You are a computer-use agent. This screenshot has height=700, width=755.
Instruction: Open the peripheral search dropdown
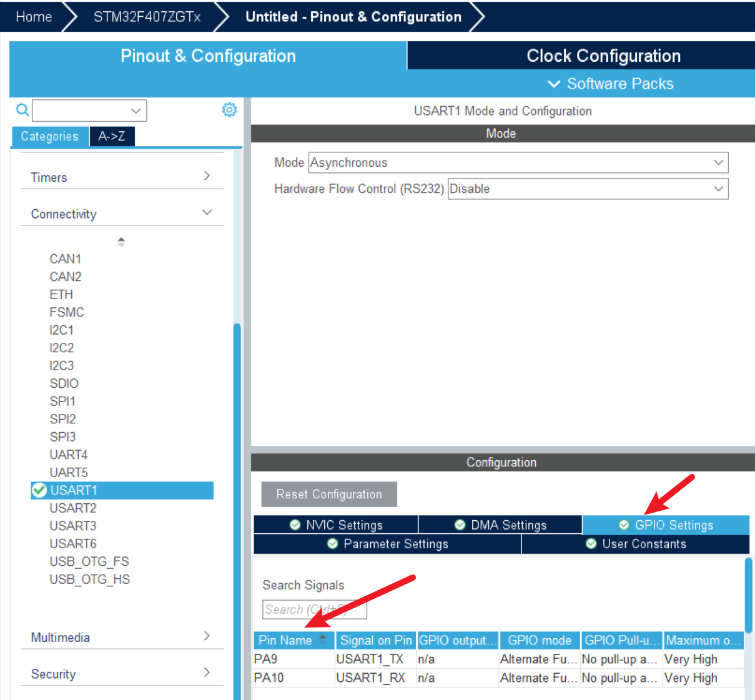tap(136, 111)
